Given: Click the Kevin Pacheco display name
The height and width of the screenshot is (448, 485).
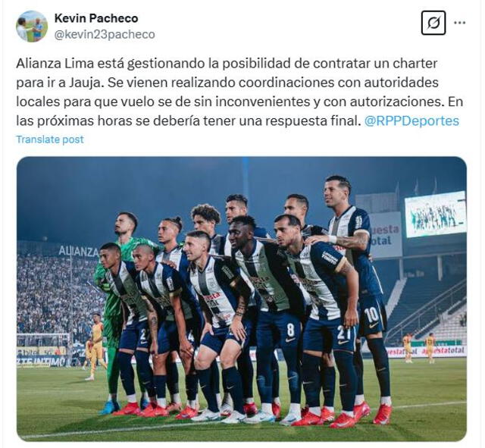Looking at the screenshot, I should click(x=96, y=18).
